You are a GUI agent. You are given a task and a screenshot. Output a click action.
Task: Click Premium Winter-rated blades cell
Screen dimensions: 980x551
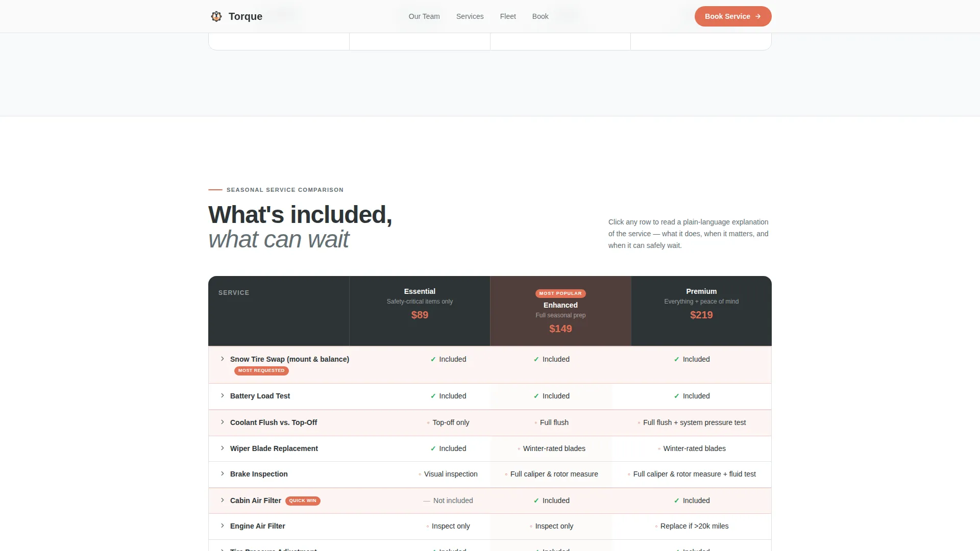692,448
